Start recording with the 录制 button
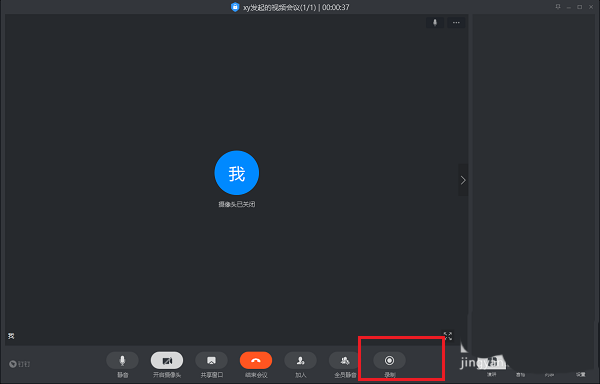 point(389,360)
